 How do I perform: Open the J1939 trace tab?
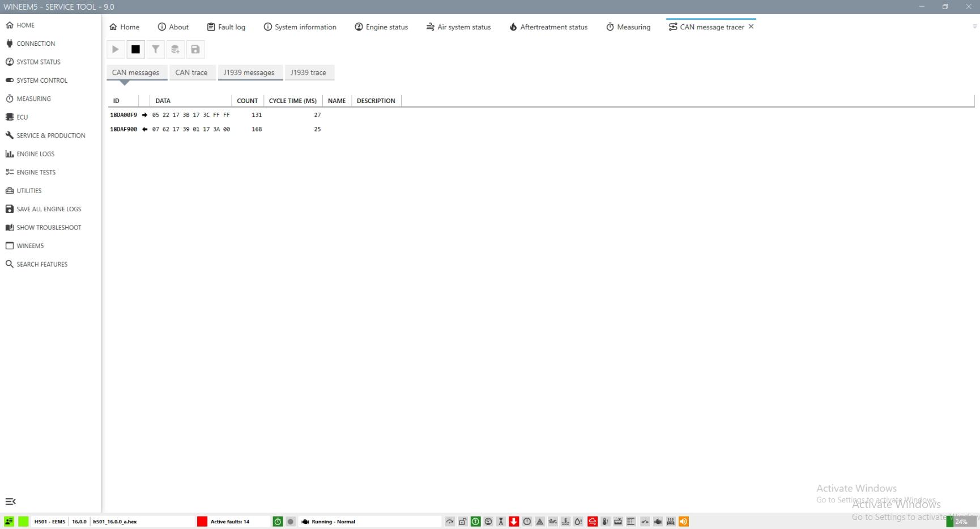click(x=308, y=72)
